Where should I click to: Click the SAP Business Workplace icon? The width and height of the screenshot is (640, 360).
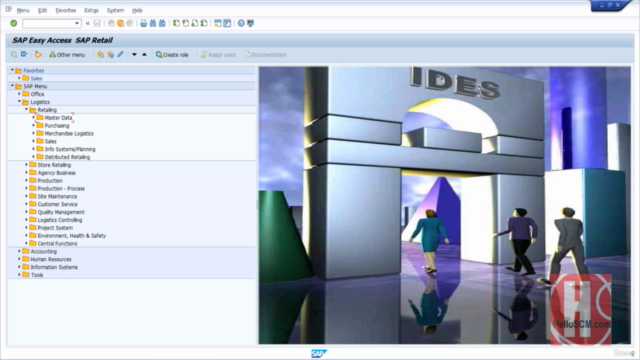38,54
